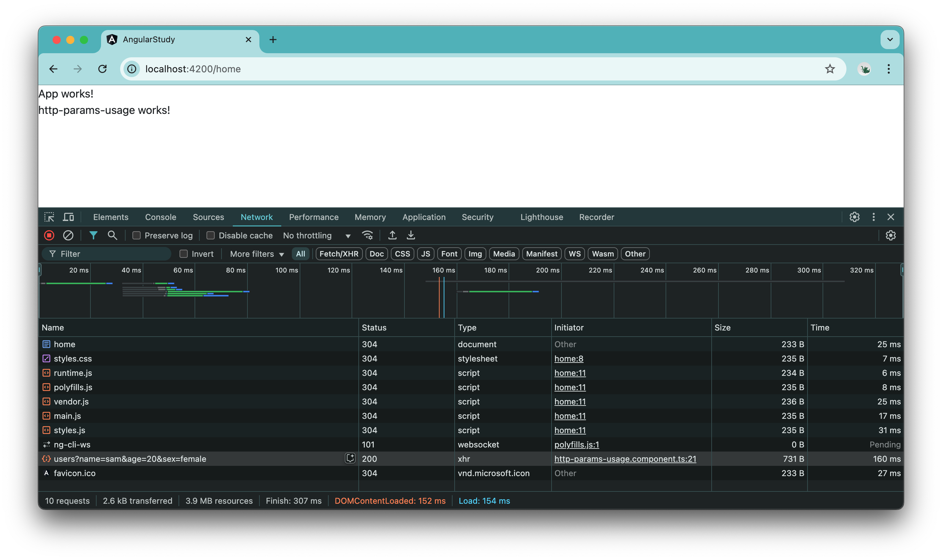Filter requests by CSS type
The height and width of the screenshot is (560, 942).
coord(402,254)
